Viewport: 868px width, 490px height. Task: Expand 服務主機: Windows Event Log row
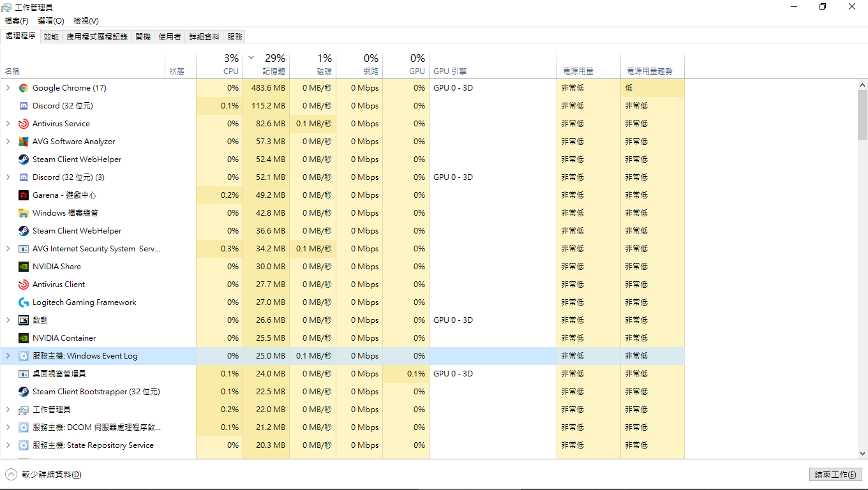pyautogui.click(x=8, y=356)
